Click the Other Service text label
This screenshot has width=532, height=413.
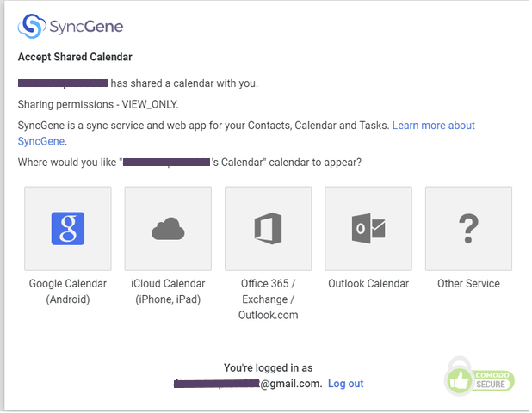tap(468, 284)
